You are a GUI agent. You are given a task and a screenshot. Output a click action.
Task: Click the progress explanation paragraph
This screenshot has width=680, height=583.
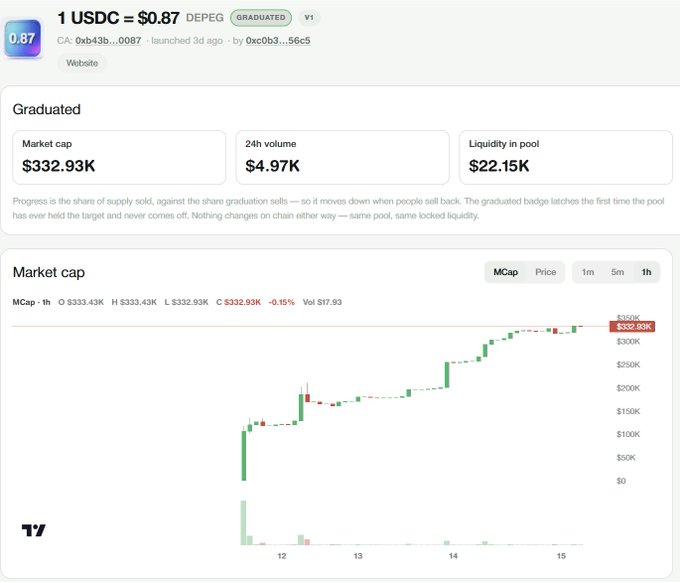pos(338,208)
